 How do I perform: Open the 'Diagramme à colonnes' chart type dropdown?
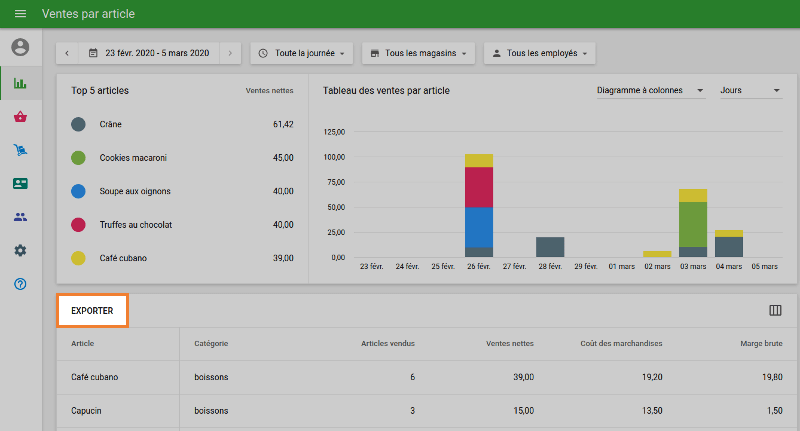click(650, 91)
